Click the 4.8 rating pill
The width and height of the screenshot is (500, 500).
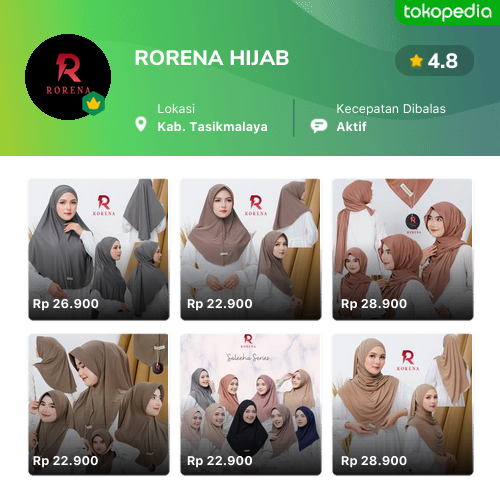434,61
